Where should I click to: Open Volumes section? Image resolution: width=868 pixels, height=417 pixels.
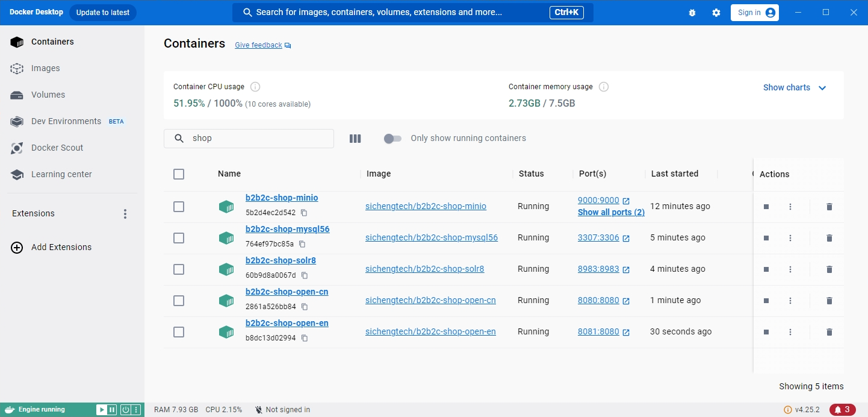point(48,95)
